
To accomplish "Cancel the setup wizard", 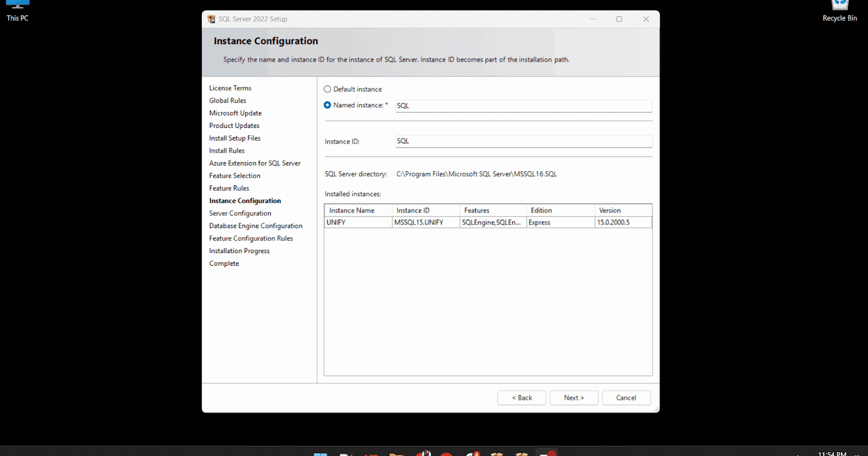I will [x=626, y=397].
